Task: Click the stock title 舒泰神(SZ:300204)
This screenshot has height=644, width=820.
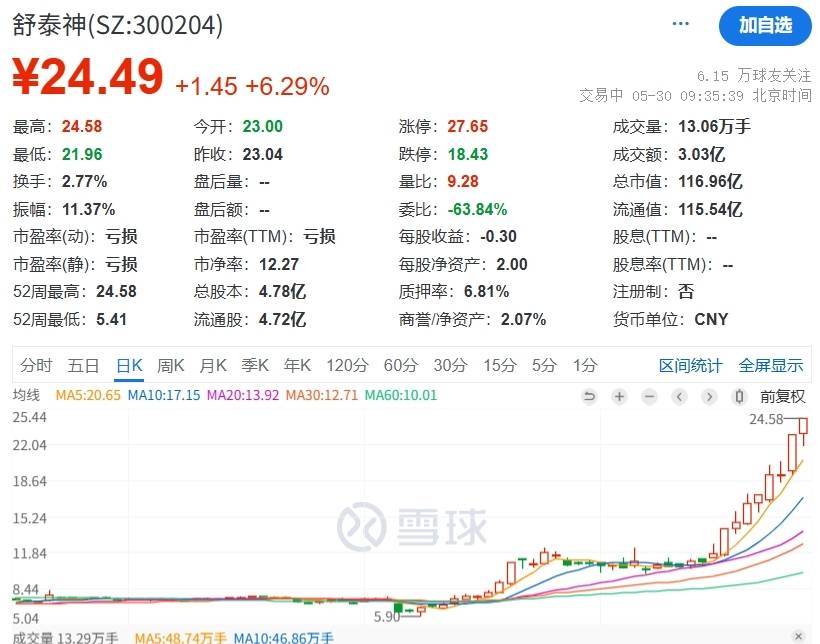Action: coord(118,25)
